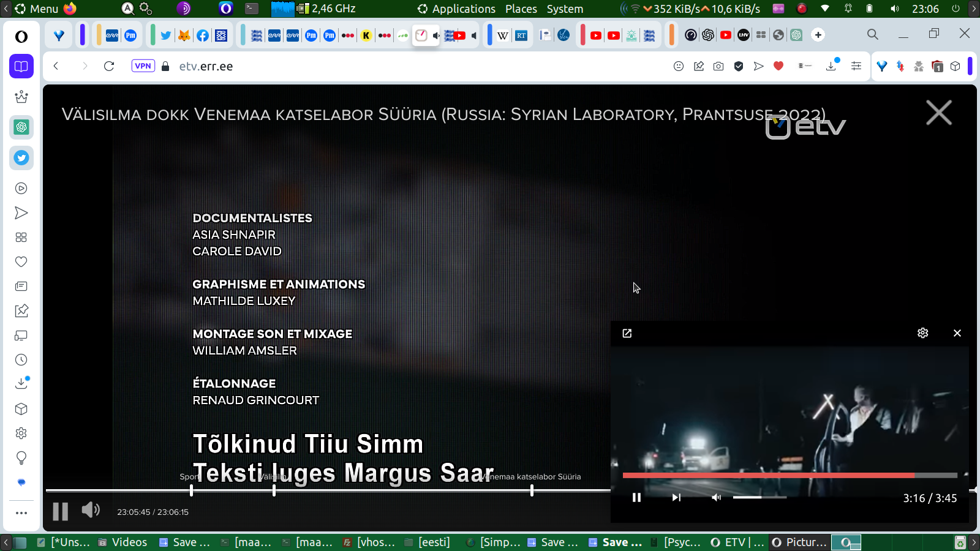Viewport: 980px width, 551px height.
Task: Open ChatGPT in the Opera sidebar
Action: 21,127
